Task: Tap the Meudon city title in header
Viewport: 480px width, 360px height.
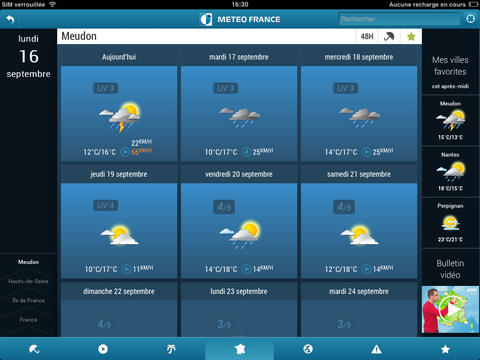Action: point(79,36)
